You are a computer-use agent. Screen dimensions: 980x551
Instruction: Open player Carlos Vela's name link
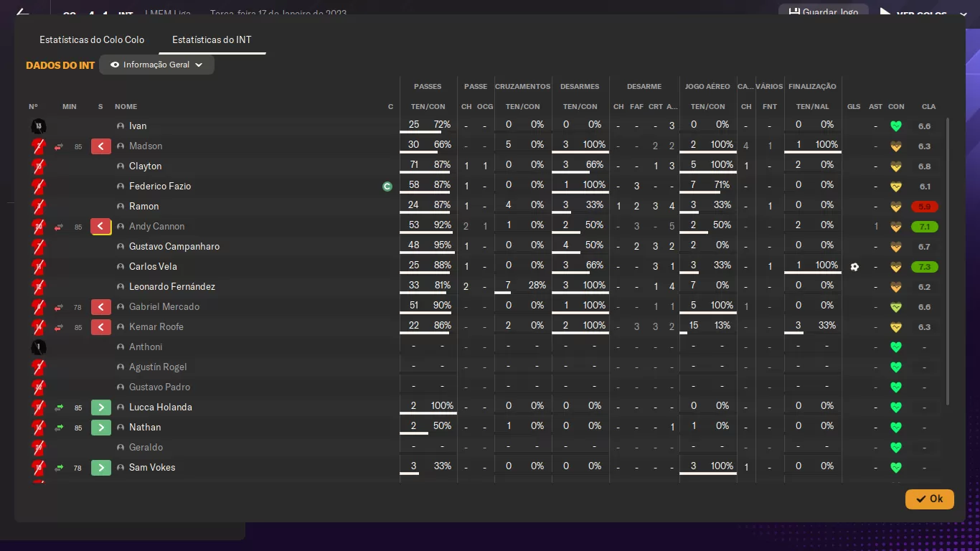(x=153, y=267)
